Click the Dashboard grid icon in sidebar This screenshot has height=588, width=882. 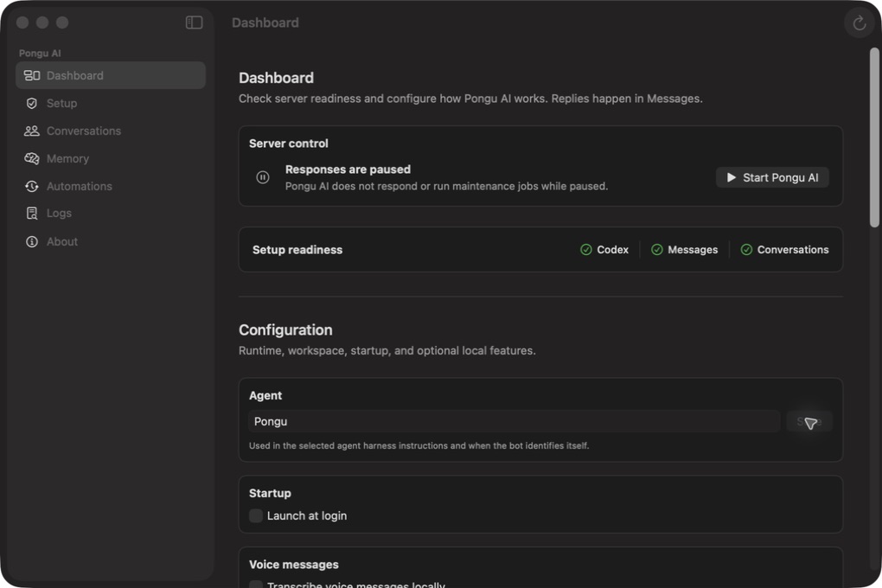click(x=32, y=75)
